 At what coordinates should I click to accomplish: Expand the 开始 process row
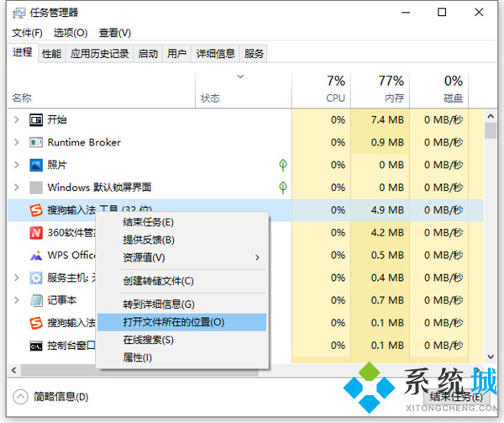pyautogui.click(x=17, y=120)
